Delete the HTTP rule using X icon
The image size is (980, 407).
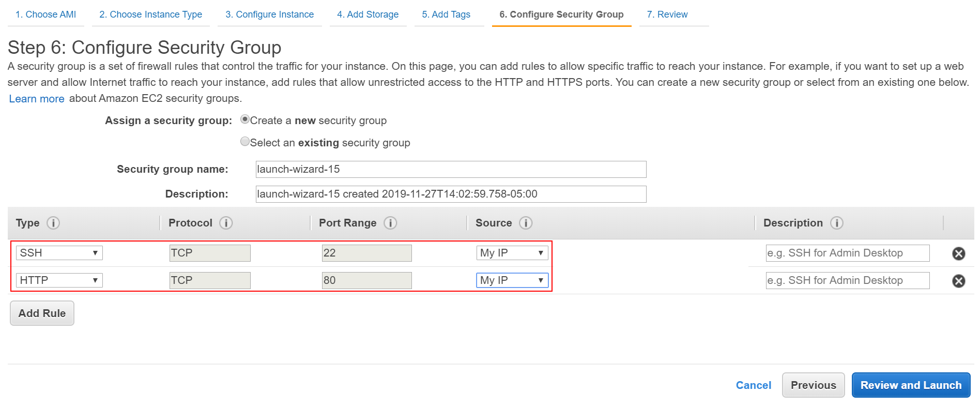pos(958,281)
